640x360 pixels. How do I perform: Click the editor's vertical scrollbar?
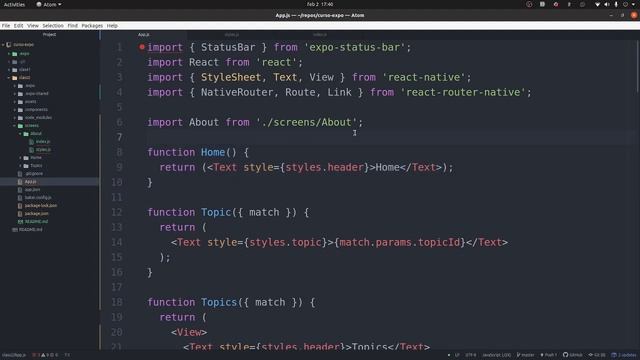point(638,65)
